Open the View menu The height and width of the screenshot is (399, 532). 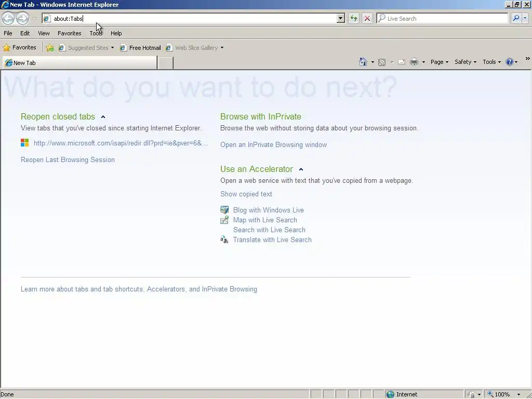tap(44, 33)
